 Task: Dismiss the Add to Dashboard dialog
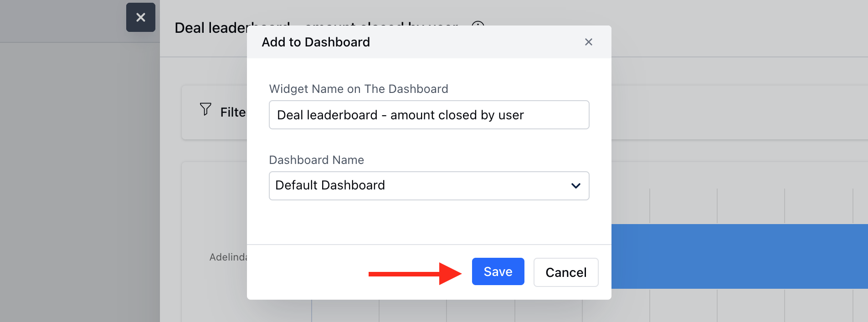(x=589, y=42)
